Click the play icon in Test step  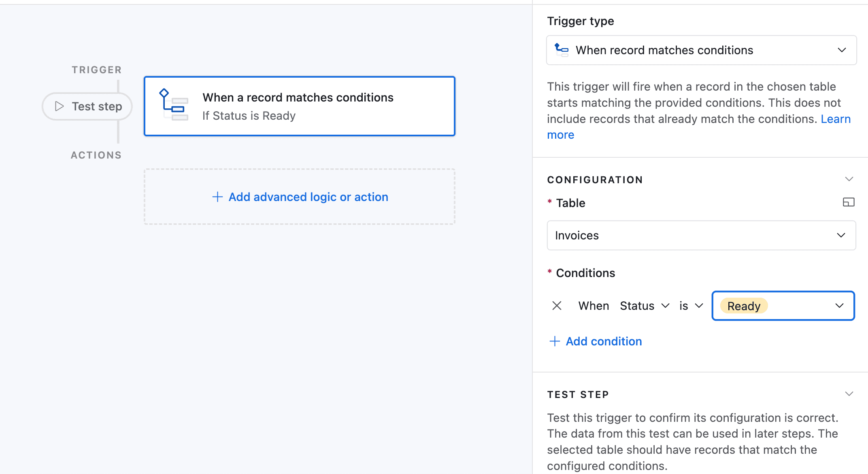[60, 106]
